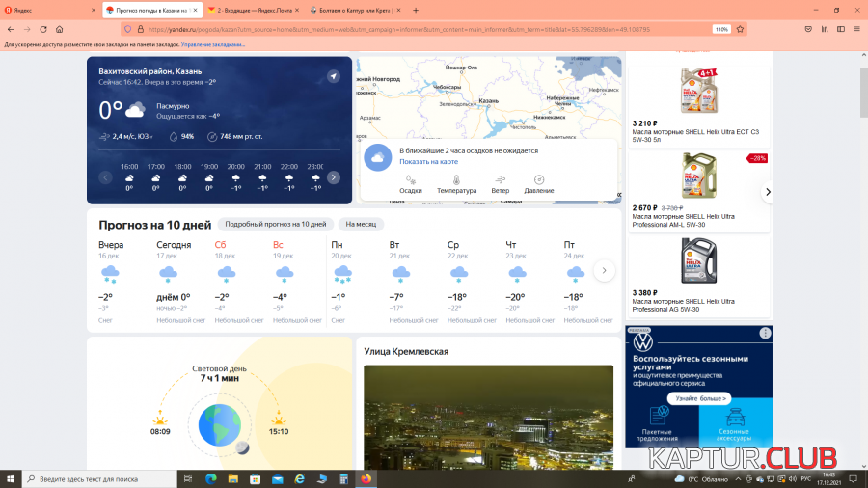Follow the "Показать на карте" link
The width and height of the screenshot is (868, 488).
(x=428, y=162)
